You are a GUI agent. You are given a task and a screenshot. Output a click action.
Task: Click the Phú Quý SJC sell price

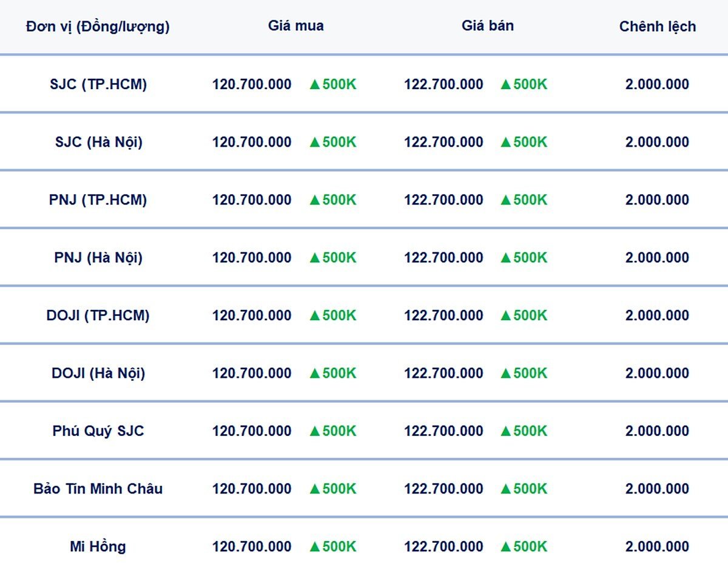point(444,431)
